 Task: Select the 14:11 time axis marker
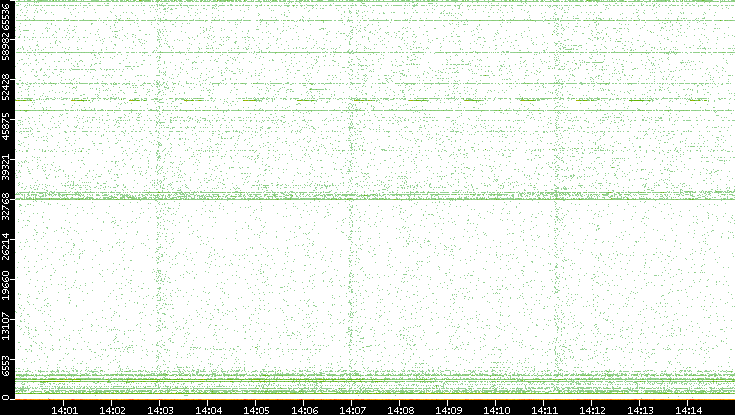click(x=544, y=409)
